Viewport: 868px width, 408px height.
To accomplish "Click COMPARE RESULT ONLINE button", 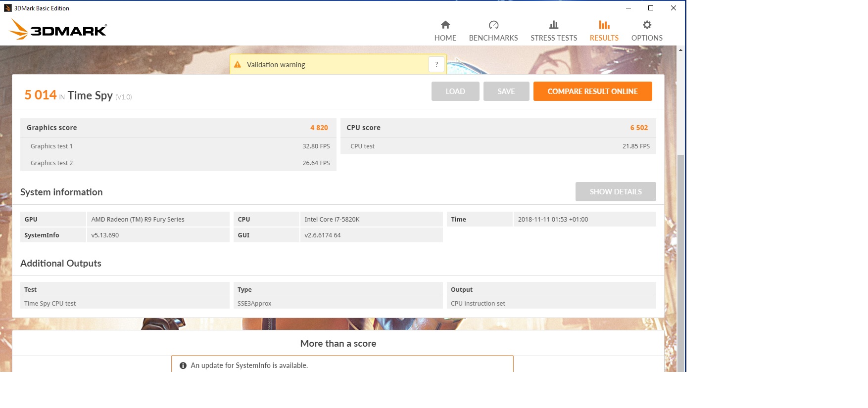I will click(x=592, y=91).
